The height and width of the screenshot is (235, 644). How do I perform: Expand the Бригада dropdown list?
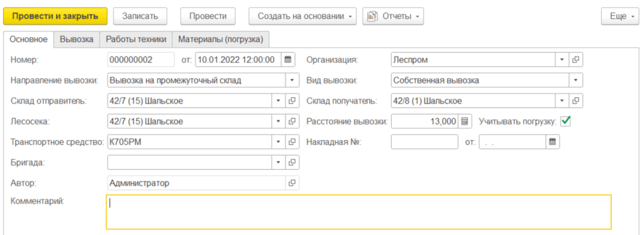(278, 162)
